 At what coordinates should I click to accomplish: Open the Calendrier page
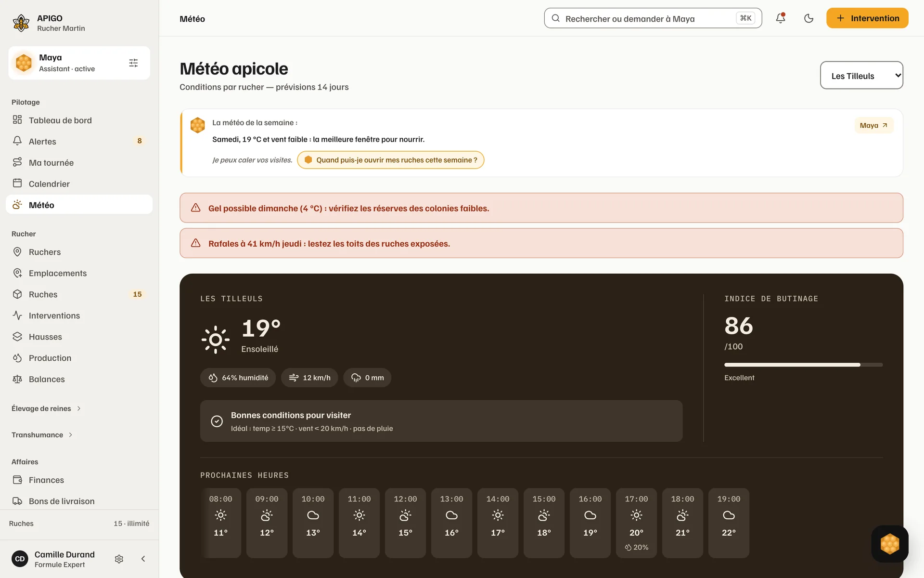[79, 184]
